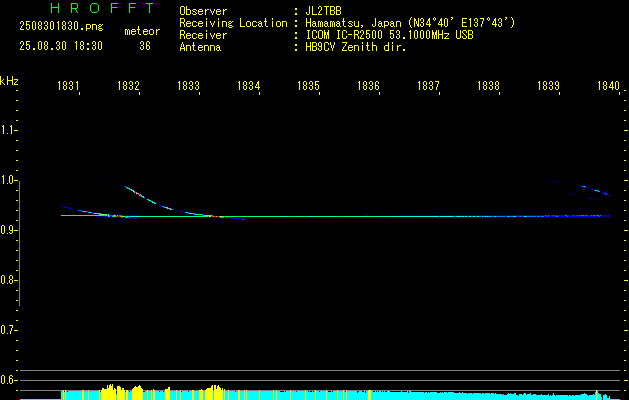The height and width of the screenshot is (400, 629).
Task: Click the 1836 time axis marker
Action: coord(368,86)
